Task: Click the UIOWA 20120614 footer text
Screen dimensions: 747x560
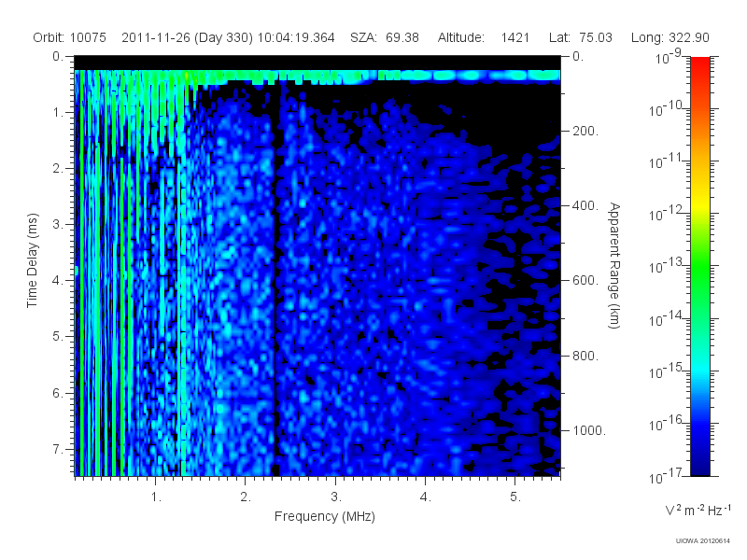Action: (x=703, y=541)
